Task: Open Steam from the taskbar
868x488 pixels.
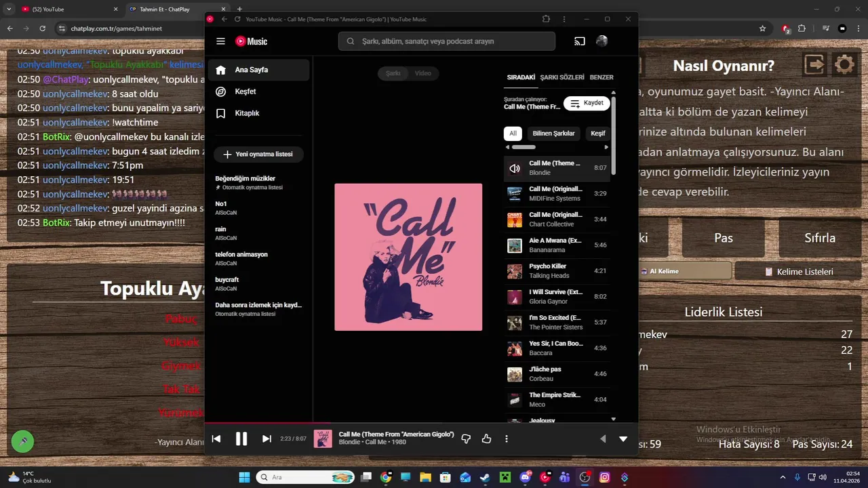Action: point(485,477)
